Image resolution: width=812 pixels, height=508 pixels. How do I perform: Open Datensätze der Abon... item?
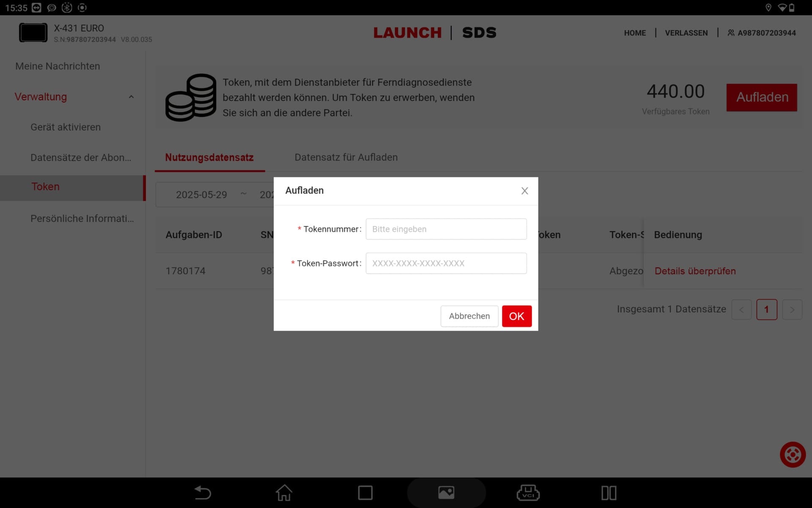tap(81, 157)
